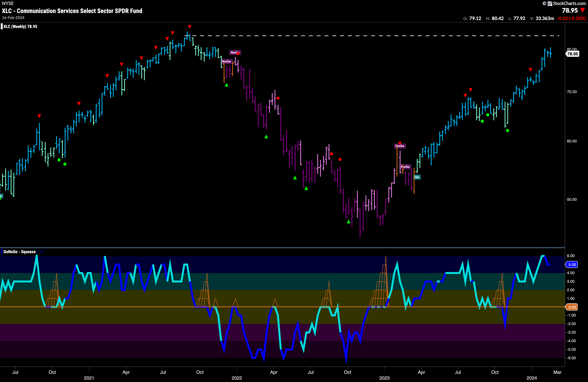Screen dimensions: 588x382
Task: Click the red triangle above the 2021 all-time high
Action: 189,27
